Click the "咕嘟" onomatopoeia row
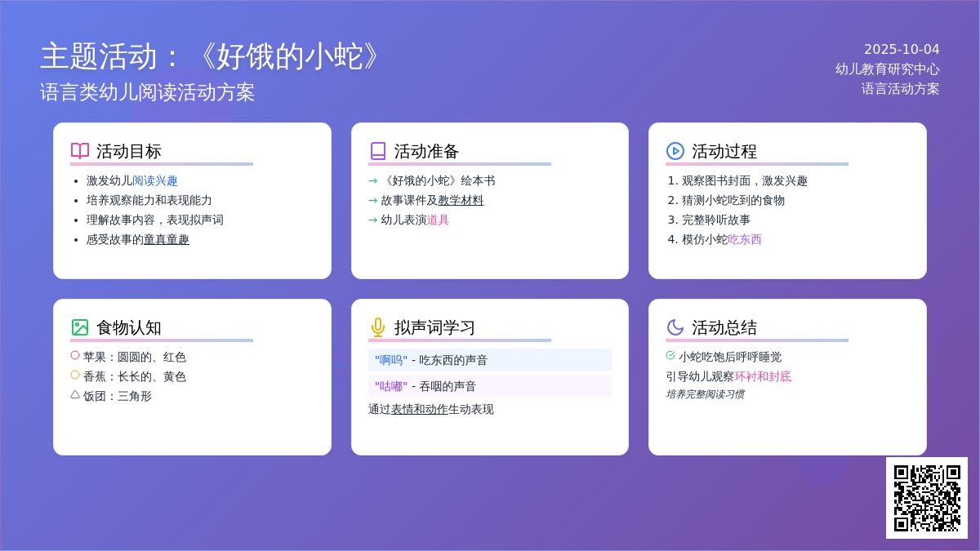The width and height of the screenshot is (980, 551). [489, 386]
